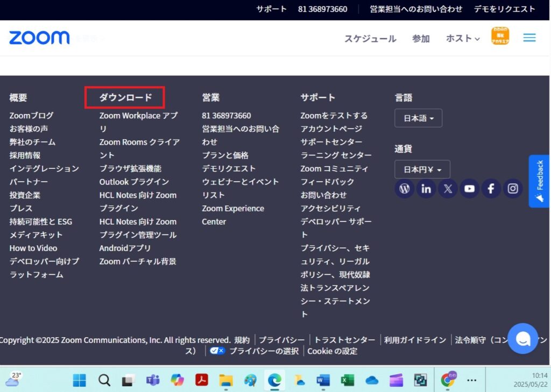Open Zoomブログ link

pyautogui.click(x=31, y=115)
